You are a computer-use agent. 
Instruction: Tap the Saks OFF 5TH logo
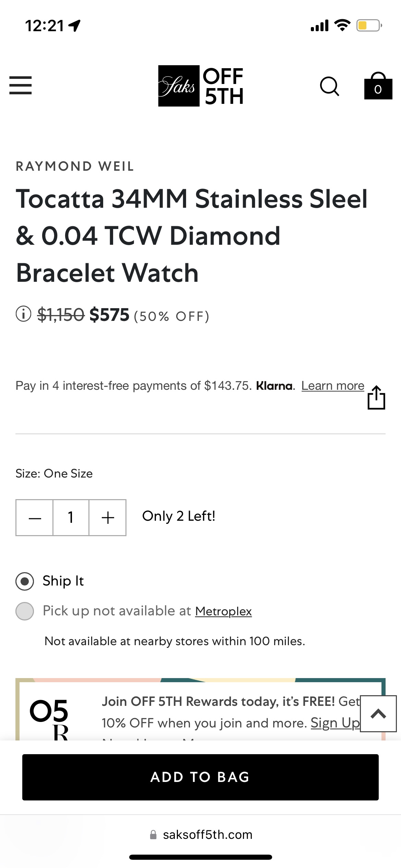(200, 86)
